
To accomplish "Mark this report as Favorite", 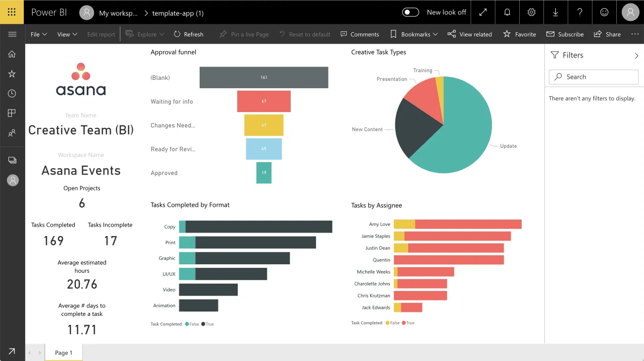I will 519,34.
